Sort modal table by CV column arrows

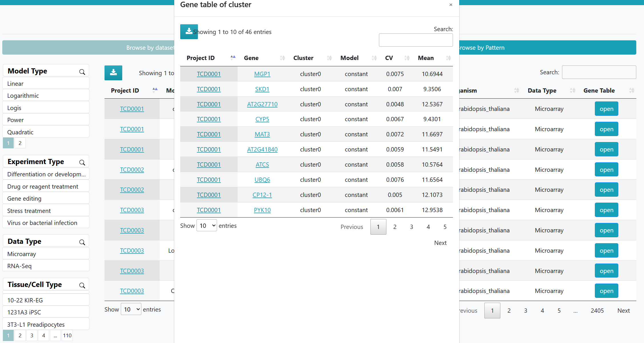407,58
